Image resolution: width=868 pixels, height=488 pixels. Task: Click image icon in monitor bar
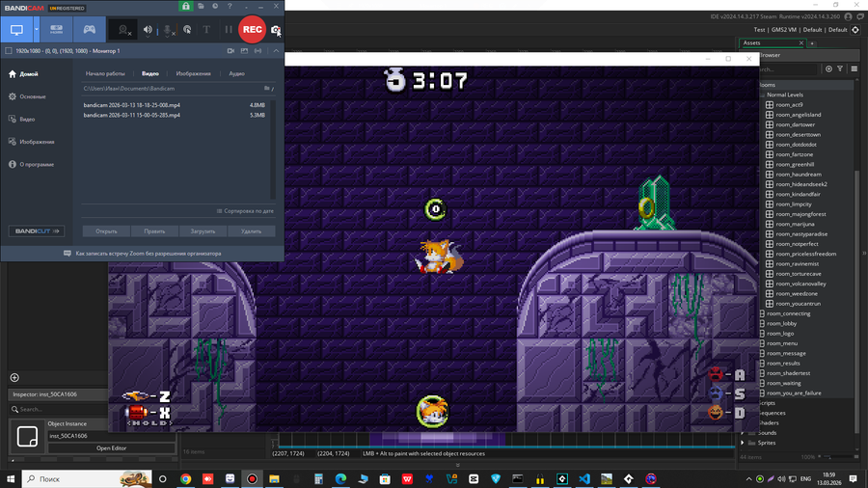coord(244,51)
